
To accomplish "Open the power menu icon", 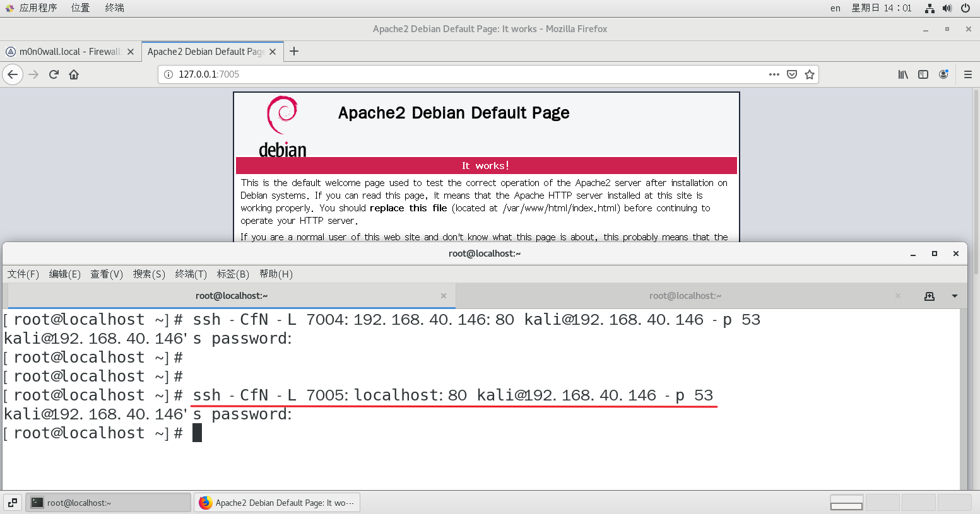I will tap(965, 8).
